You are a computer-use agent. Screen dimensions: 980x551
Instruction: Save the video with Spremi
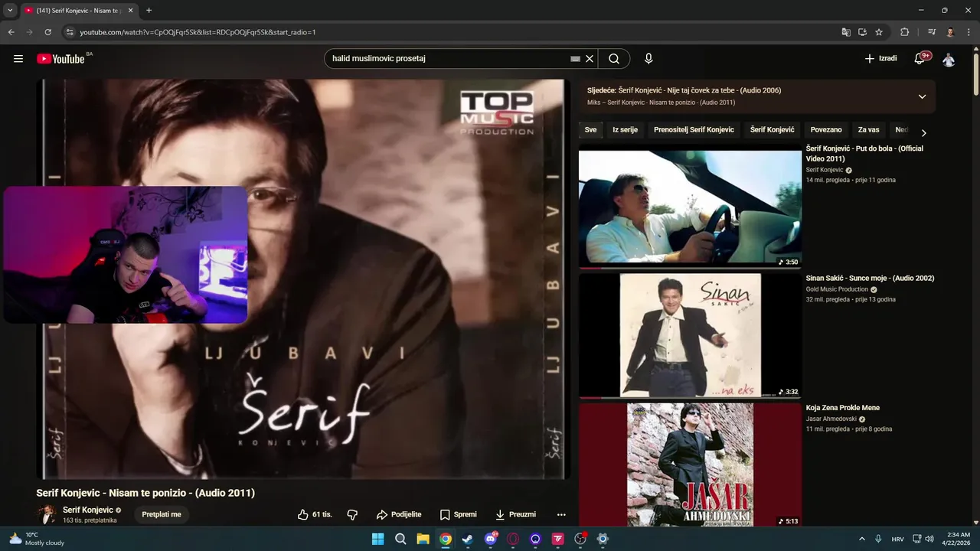point(458,514)
